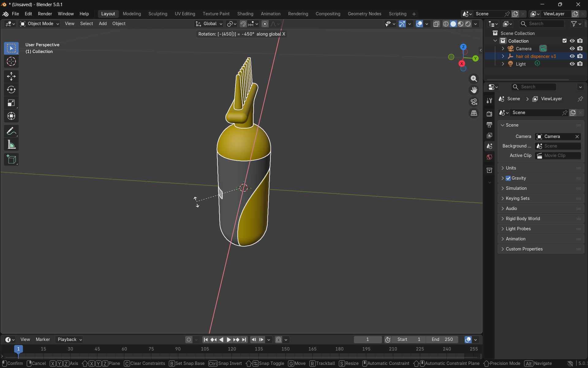The image size is (588, 368).
Task: Hide the Light object in viewport
Action: coord(572,64)
